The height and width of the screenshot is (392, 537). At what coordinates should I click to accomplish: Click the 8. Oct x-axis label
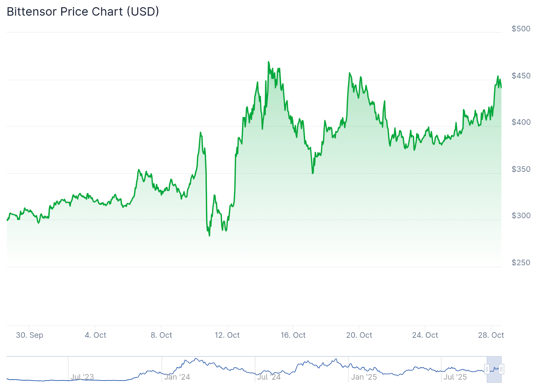coord(161,335)
